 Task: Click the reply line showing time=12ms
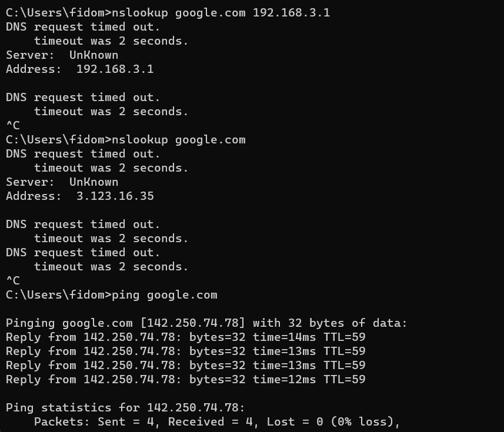[x=185, y=379]
